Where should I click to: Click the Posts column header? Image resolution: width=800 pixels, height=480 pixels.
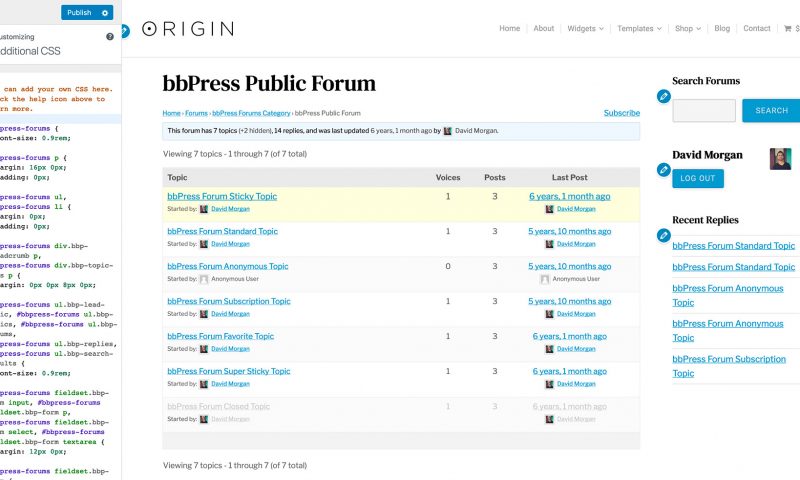click(x=494, y=178)
